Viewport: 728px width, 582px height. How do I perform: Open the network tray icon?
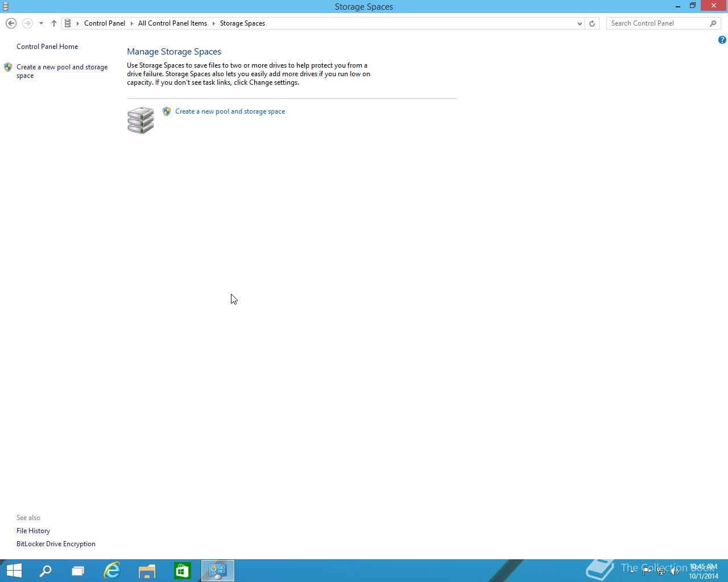pyautogui.click(x=661, y=571)
